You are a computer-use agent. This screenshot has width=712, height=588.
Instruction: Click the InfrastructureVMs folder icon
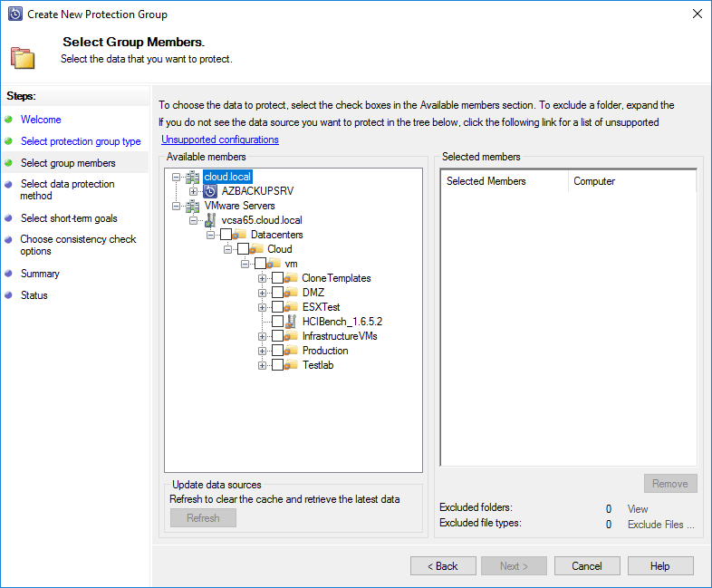tap(291, 336)
